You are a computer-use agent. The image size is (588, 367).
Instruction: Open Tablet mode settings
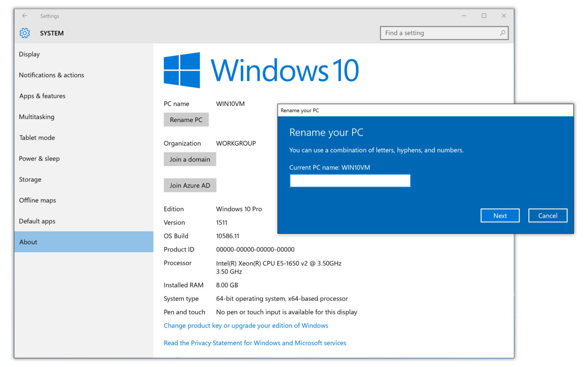pos(84,138)
